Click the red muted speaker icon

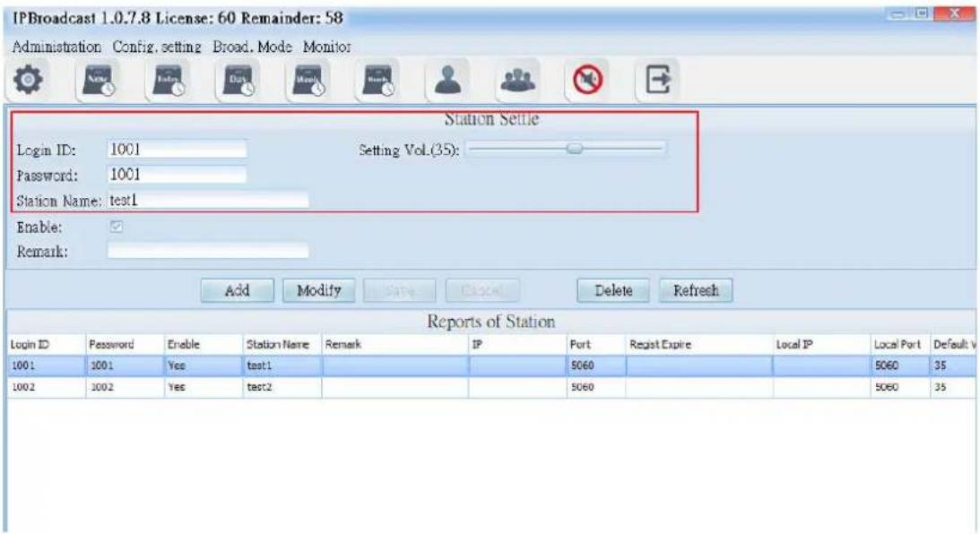click(587, 80)
